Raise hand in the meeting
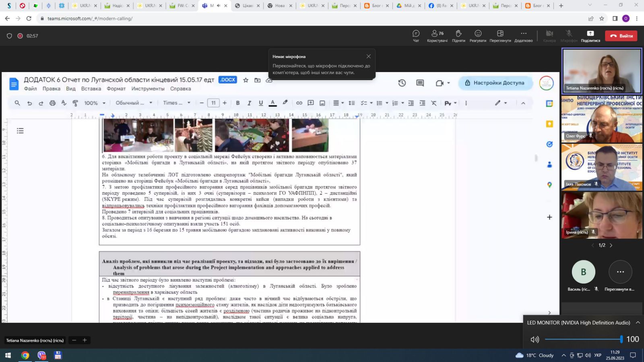 coord(458,36)
